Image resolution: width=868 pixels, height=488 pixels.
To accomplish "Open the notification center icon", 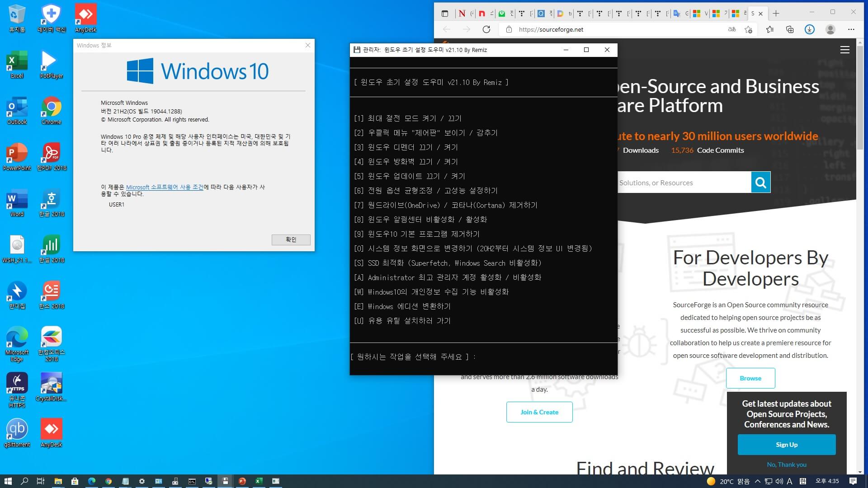I will (853, 481).
